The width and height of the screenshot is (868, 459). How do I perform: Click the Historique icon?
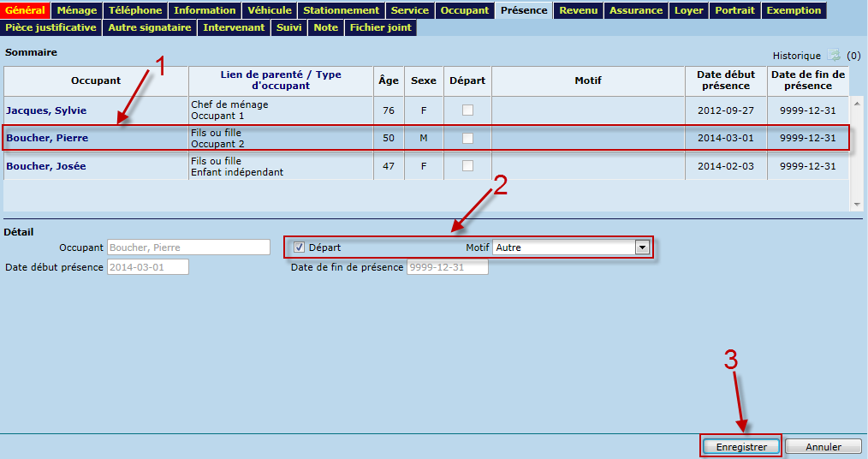point(834,55)
